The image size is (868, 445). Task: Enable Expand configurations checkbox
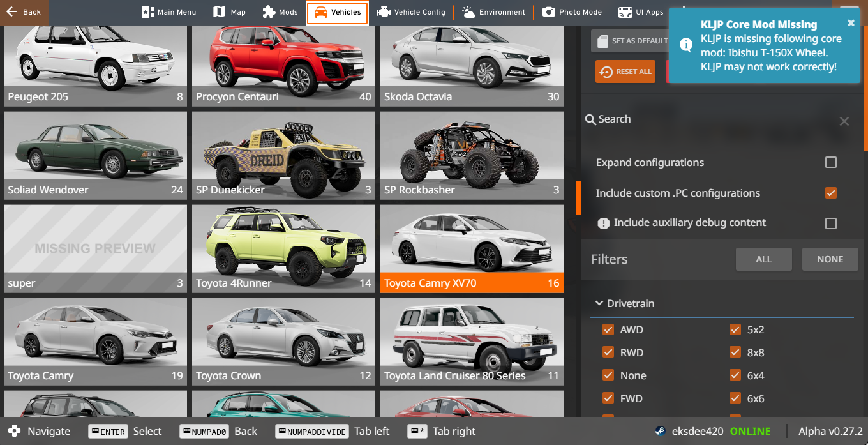(830, 162)
